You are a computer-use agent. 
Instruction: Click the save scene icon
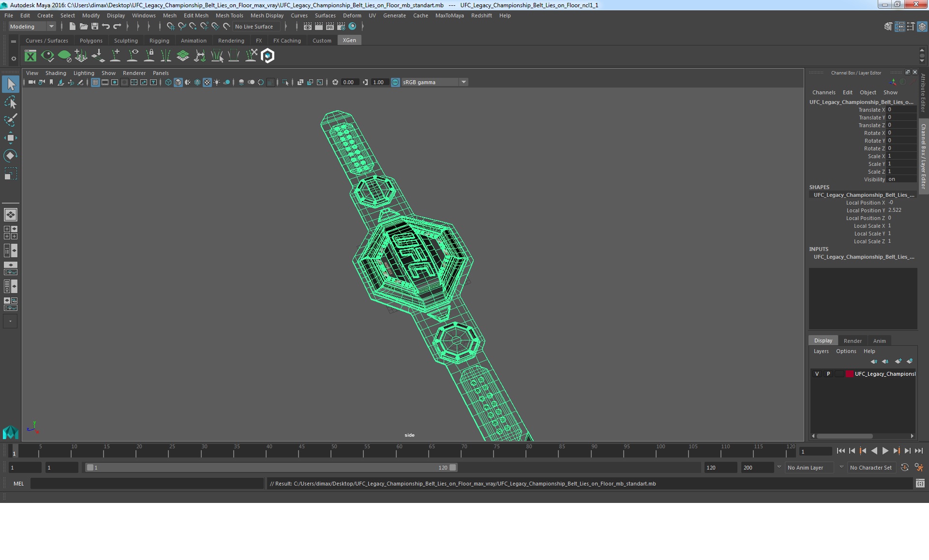[94, 27]
